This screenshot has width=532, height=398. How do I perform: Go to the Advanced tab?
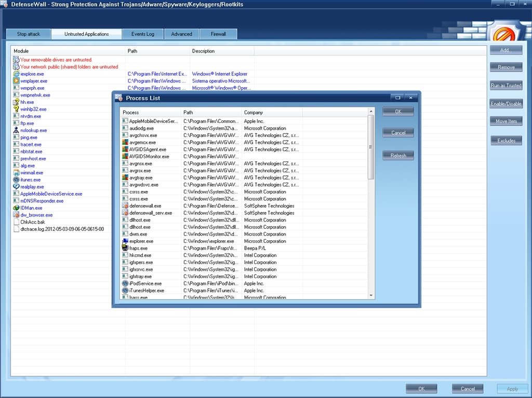coord(181,34)
